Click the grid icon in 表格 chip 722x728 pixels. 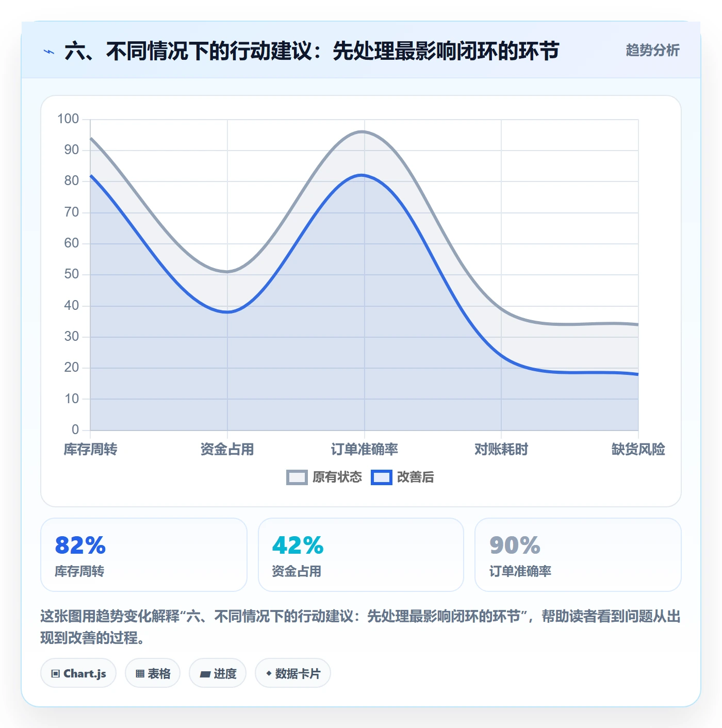point(140,674)
